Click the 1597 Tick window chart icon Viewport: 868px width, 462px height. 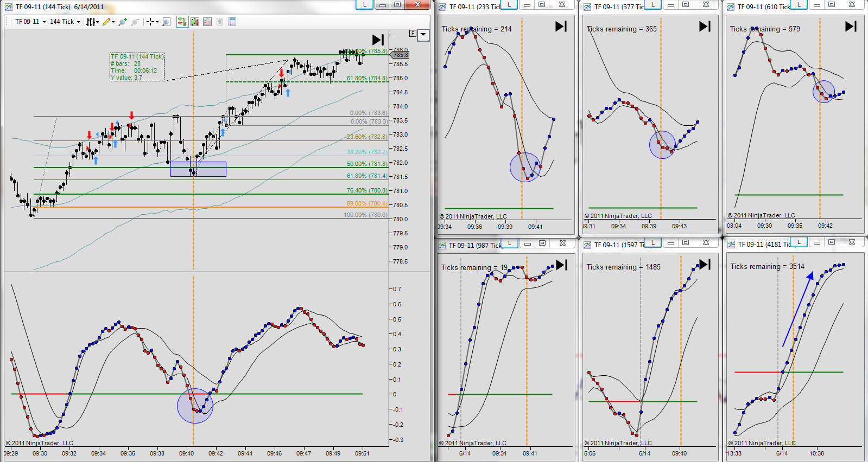(x=587, y=245)
